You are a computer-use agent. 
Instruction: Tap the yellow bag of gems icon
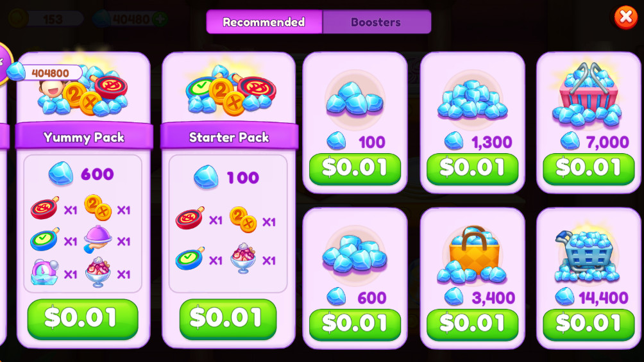tap(472, 254)
